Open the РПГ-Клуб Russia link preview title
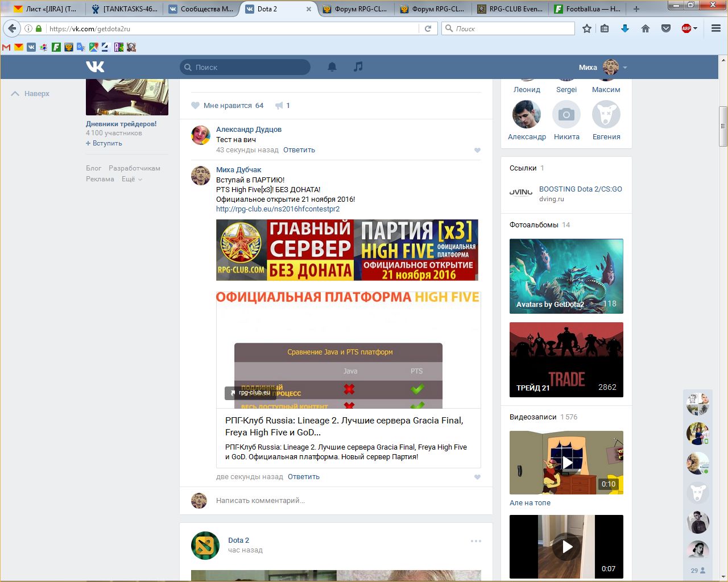 [344, 426]
